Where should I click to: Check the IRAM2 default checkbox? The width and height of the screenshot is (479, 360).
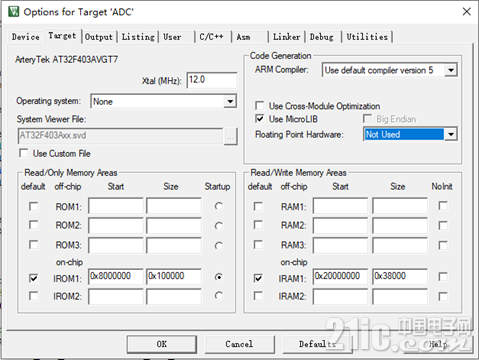pyautogui.click(x=258, y=296)
